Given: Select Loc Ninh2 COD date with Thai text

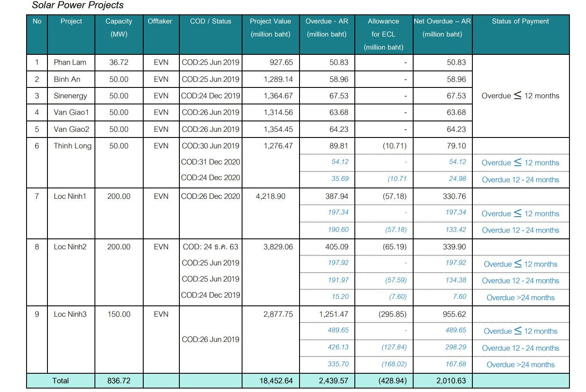Looking at the screenshot, I should (210, 247).
